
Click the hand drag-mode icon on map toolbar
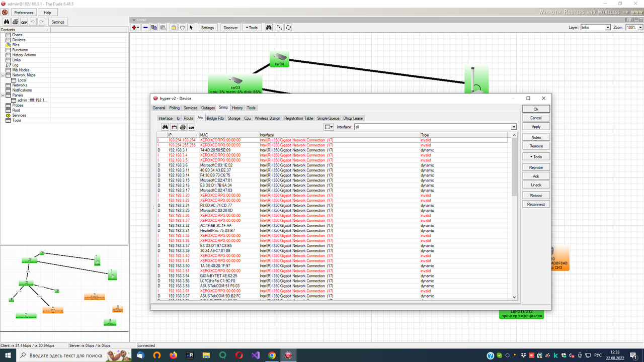click(182, 28)
